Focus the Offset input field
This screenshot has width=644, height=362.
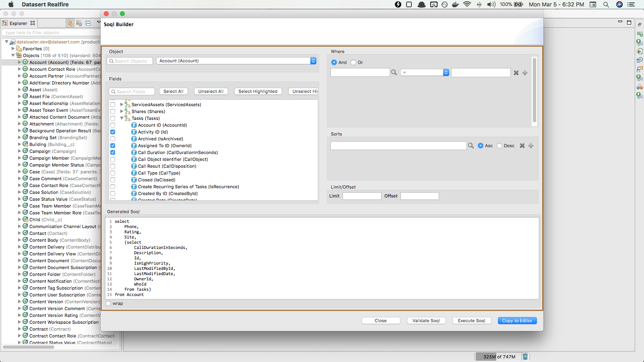[x=420, y=196]
